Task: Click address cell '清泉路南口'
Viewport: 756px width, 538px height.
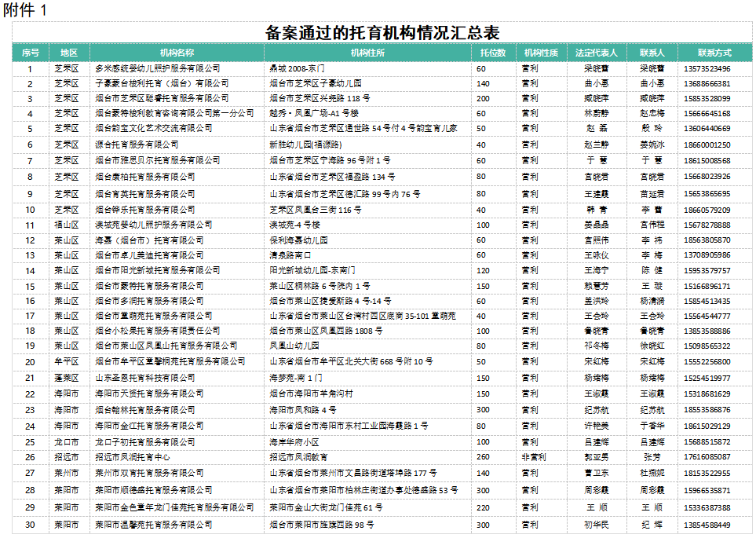Action: (290, 255)
